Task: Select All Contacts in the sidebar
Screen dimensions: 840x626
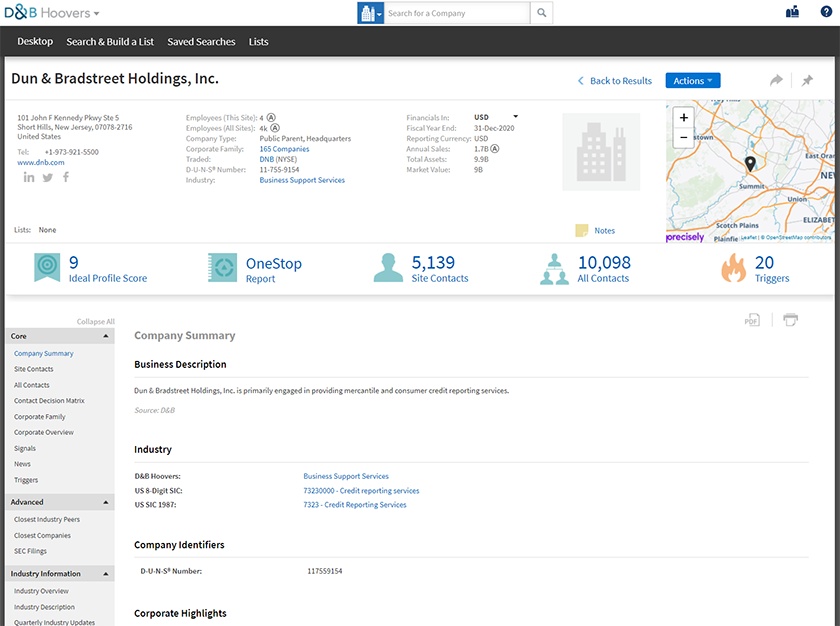Action: (32, 385)
